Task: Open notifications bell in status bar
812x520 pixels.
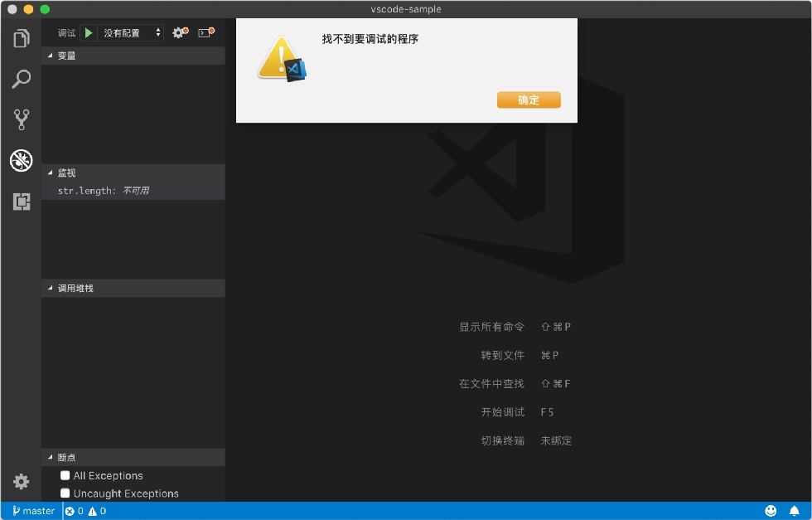Action: pyautogui.click(x=794, y=511)
